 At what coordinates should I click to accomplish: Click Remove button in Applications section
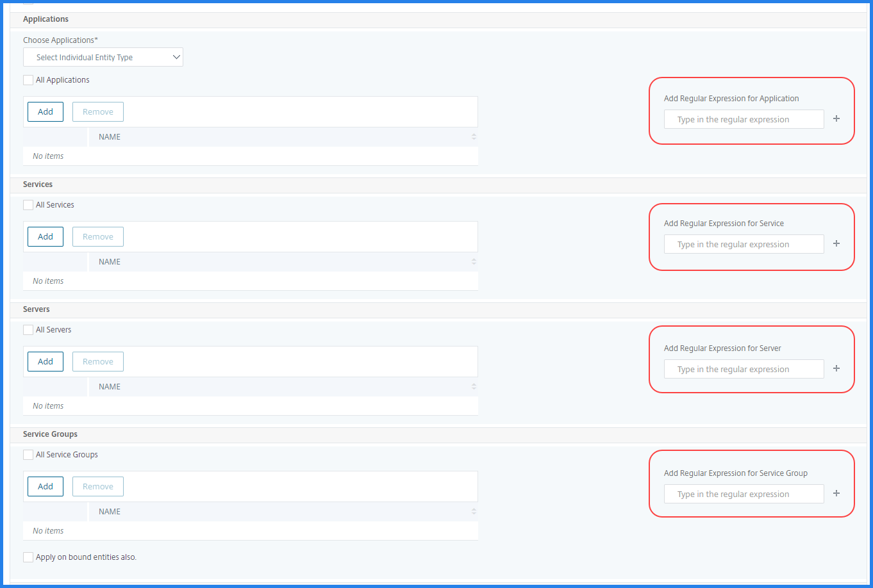click(98, 111)
